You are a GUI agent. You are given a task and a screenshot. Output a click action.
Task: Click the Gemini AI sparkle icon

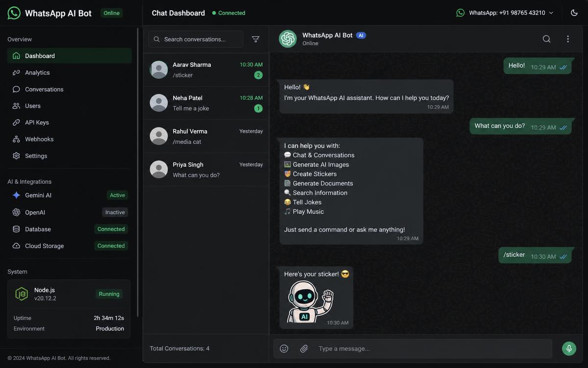pyautogui.click(x=16, y=195)
